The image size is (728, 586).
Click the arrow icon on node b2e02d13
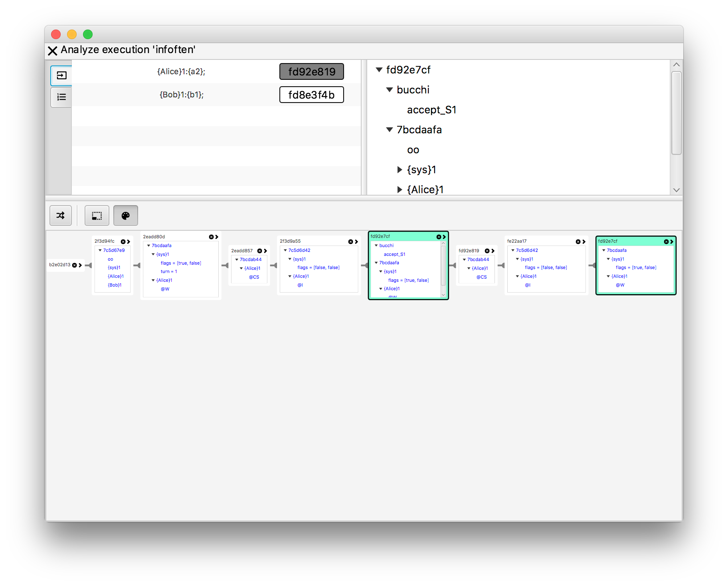(80, 265)
